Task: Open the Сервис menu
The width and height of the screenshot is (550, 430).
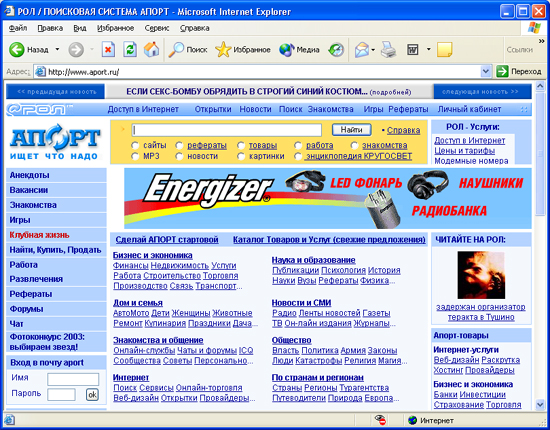Action: click(x=157, y=28)
